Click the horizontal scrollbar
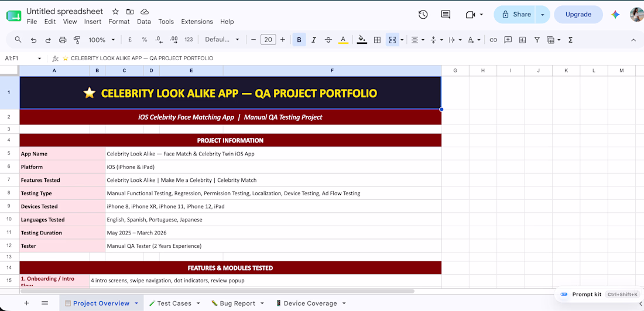 tap(217, 291)
